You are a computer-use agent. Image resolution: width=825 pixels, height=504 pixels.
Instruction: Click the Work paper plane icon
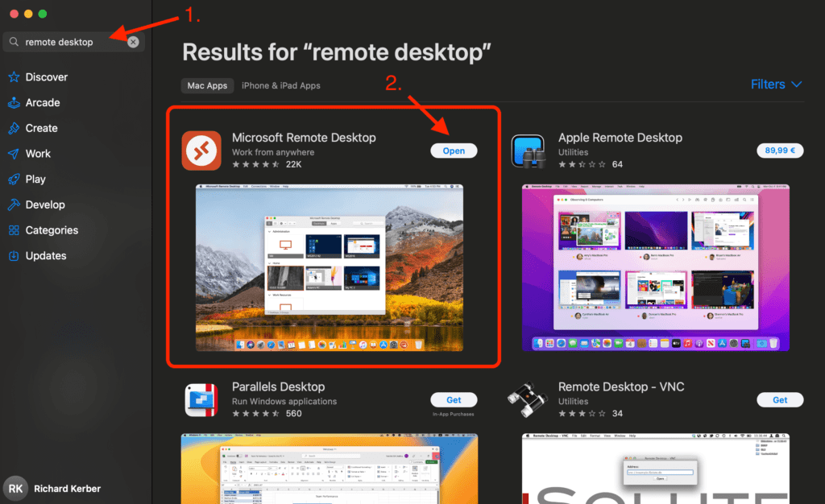(15, 154)
